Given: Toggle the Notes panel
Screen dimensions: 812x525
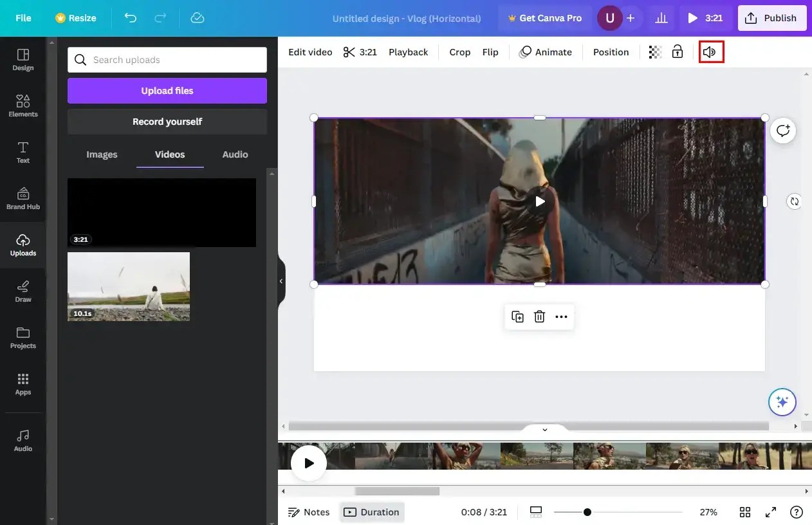Looking at the screenshot, I should coord(309,511).
